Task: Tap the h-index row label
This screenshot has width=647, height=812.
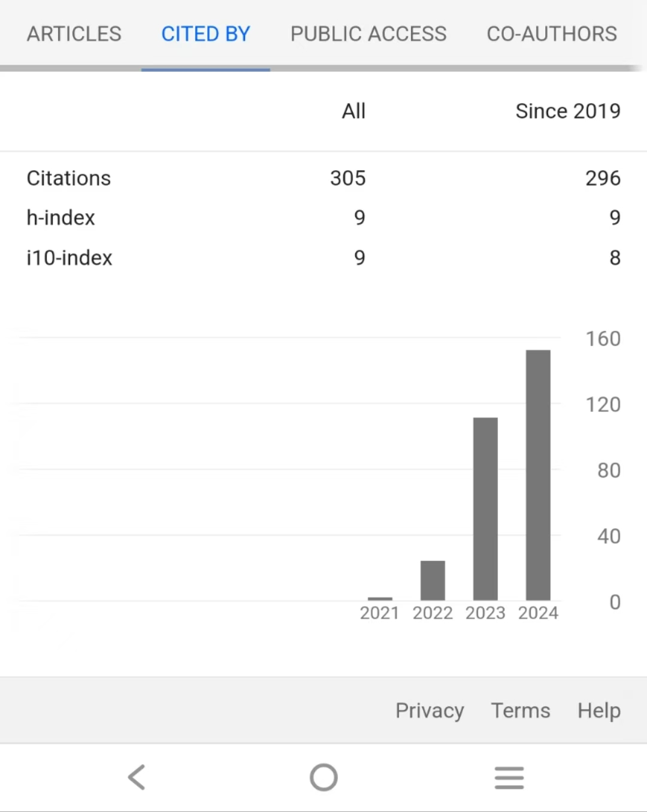Action: tap(61, 218)
